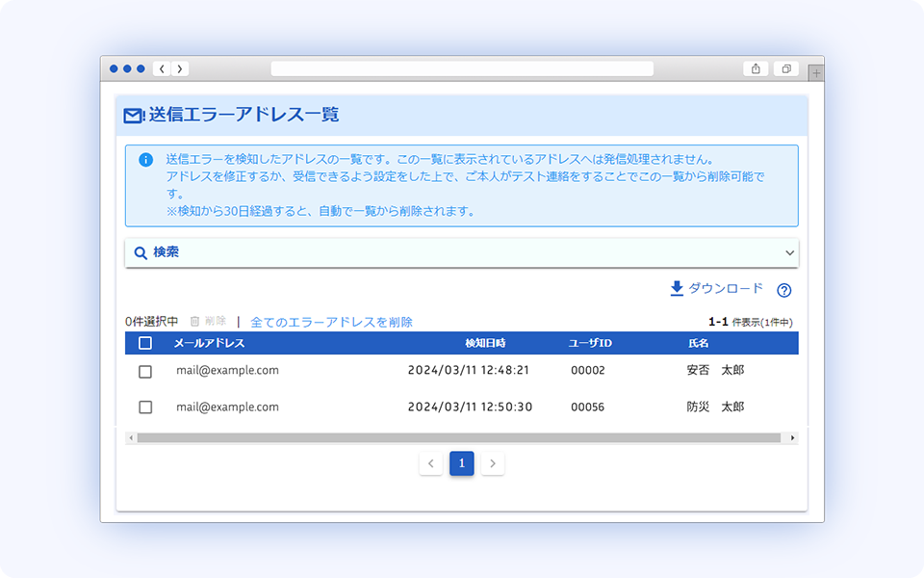
Task: Click the browser tab overview icon
Action: 785,68
